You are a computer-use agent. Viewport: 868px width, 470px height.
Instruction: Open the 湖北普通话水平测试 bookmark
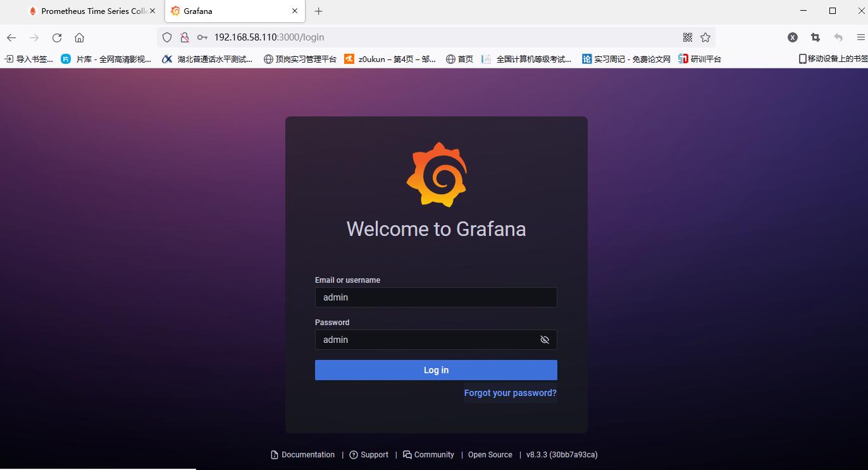[208, 59]
